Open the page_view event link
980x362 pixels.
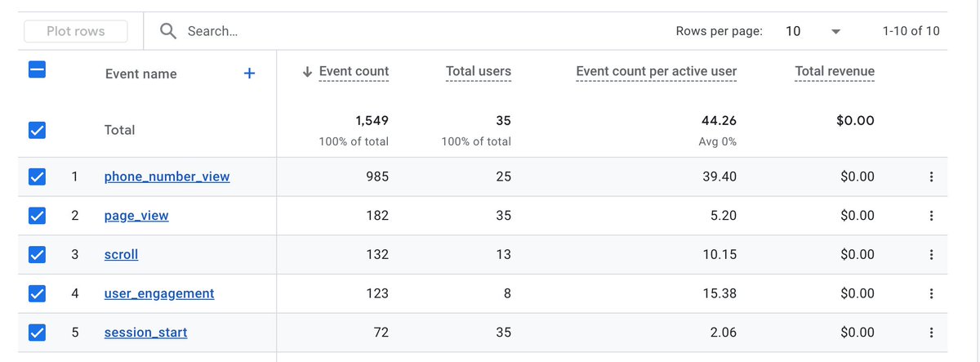[136, 216]
